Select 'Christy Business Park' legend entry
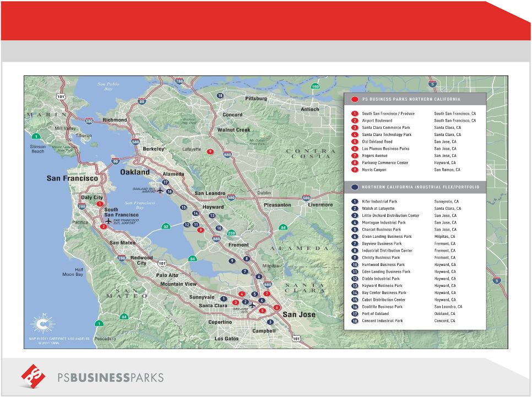This screenshot has height=397, width=532. tap(381, 258)
